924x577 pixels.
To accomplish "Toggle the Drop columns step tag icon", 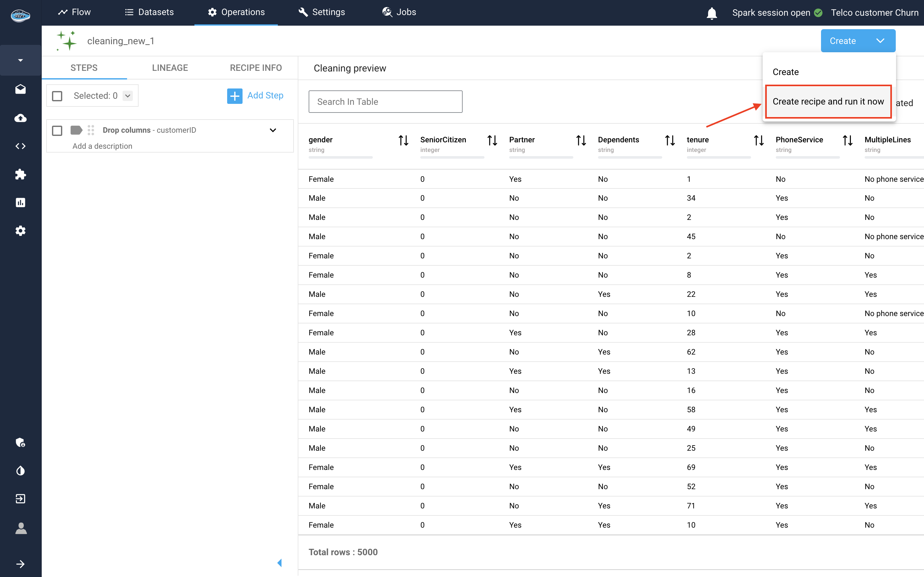I will (x=76, y=130).
